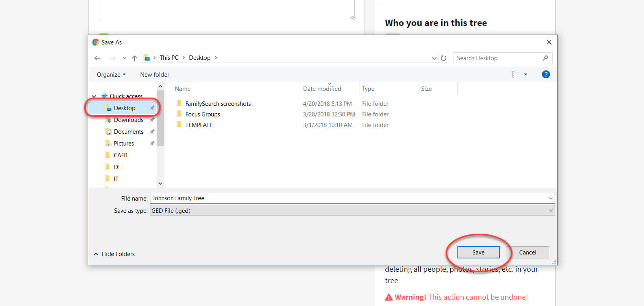Click the Refresh icon beside address bar
The width and height of the screenshot is (644, 306).
pos(444,58)
